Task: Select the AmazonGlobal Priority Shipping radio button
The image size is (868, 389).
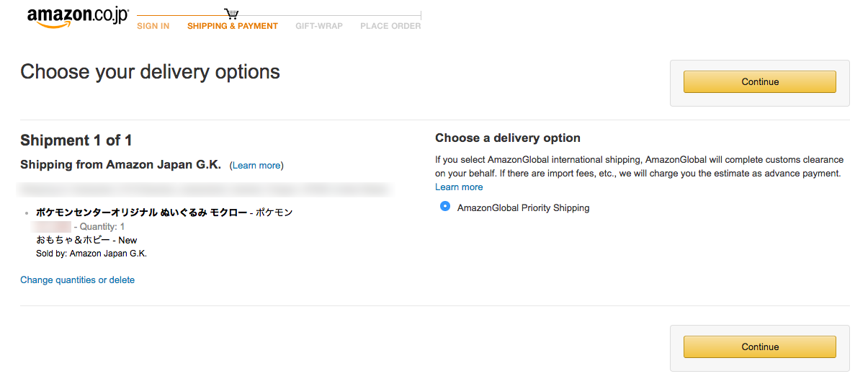Action: tap(445, 207)
